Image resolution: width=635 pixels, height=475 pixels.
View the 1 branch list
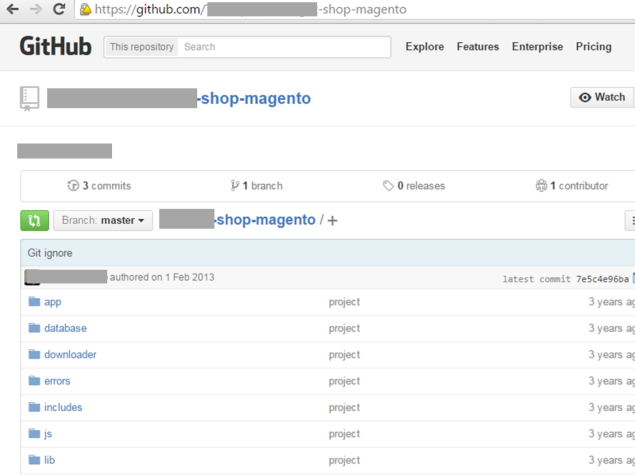click(257, 186)
